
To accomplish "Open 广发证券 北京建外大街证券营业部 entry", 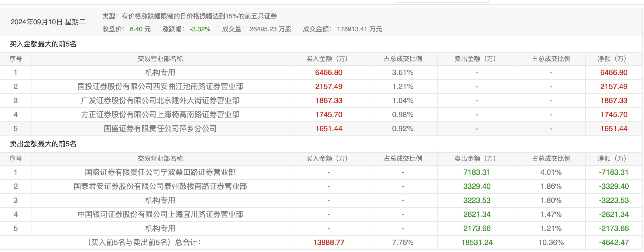I will 160,101.
